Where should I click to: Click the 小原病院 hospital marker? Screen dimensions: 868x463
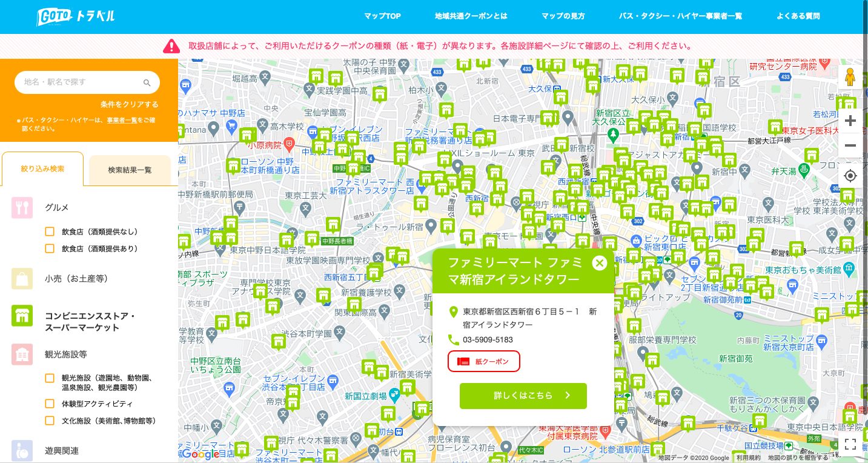289,145
